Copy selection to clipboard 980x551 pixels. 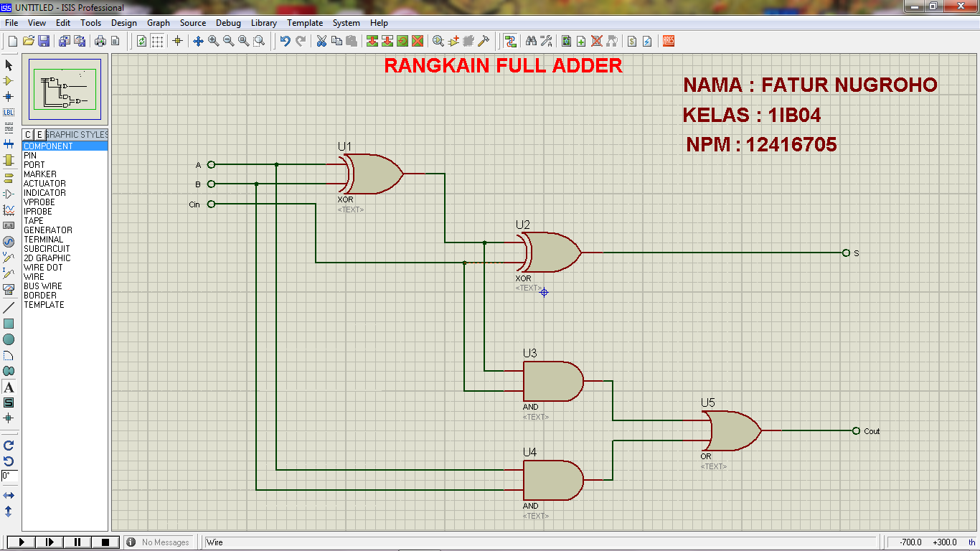tap(336, 41)
